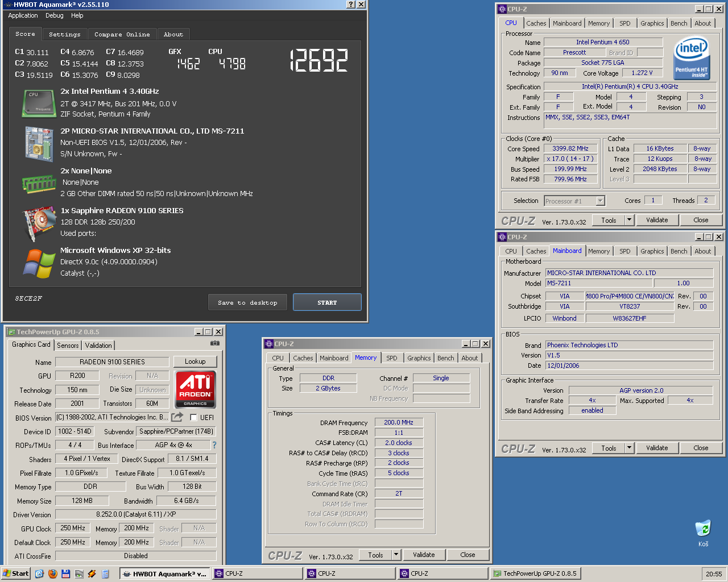Click the CPU-Z Memory window title icon
This screenshot has height=582, width=728.
[x=269, y=344]
